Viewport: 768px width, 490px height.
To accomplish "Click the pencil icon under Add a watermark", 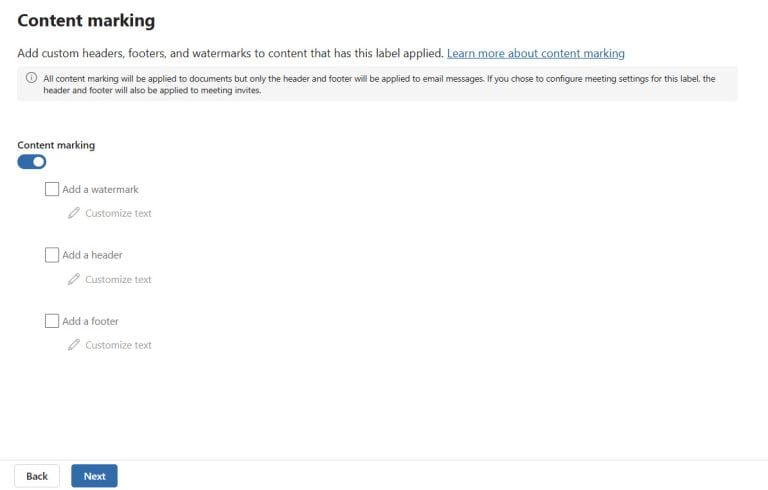I will point(73,213).
